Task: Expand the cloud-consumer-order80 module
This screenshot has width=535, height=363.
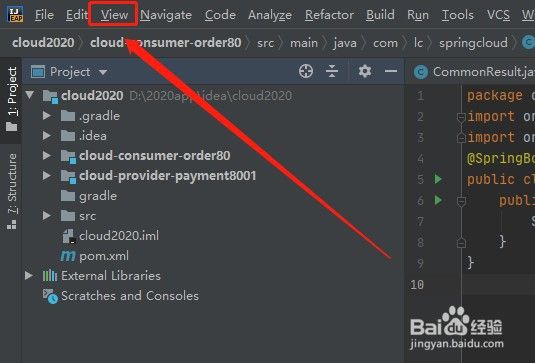Action: [x=47, y=156]
